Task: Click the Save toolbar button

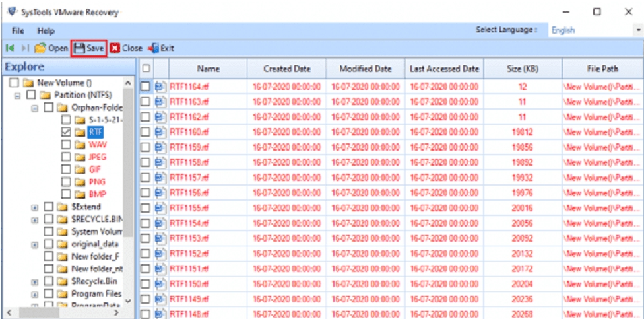Action: click(x=88, y=48)
